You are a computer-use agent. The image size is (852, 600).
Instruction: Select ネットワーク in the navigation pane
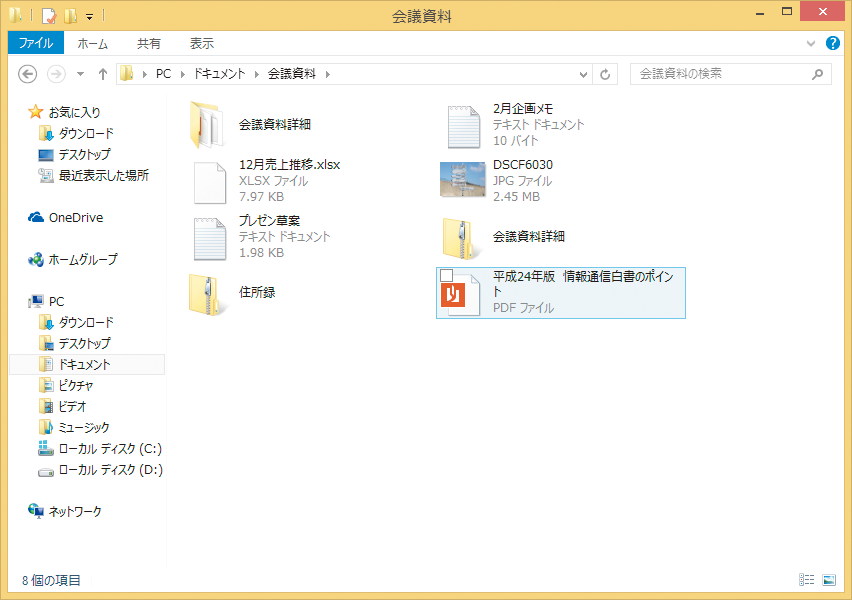(x=74, y=511)
